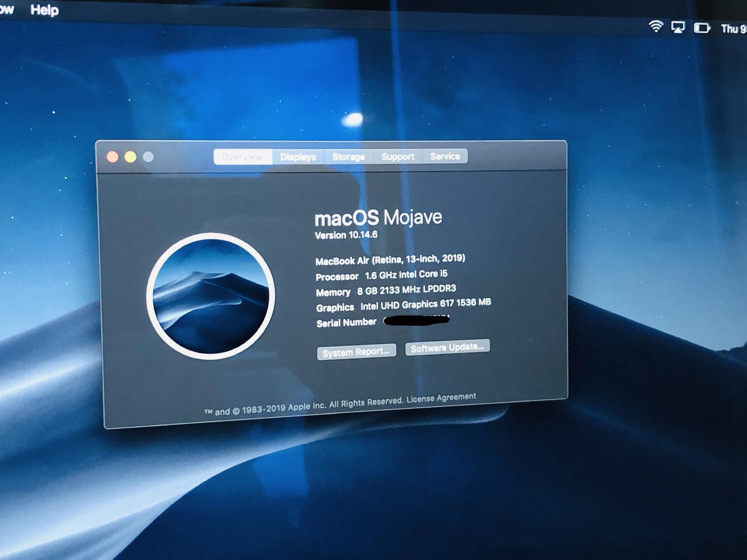Click the gray zoom window button
747x560 pixels.
tap(148, 157)
